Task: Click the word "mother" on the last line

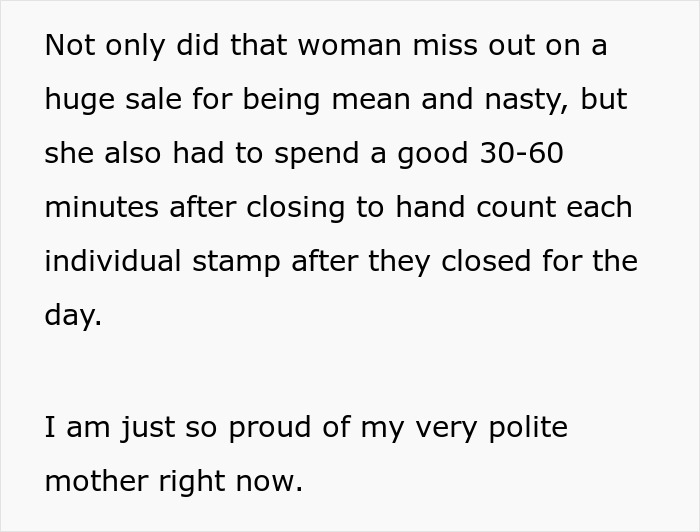Action: pyautogui.click(x=95, y=482)
